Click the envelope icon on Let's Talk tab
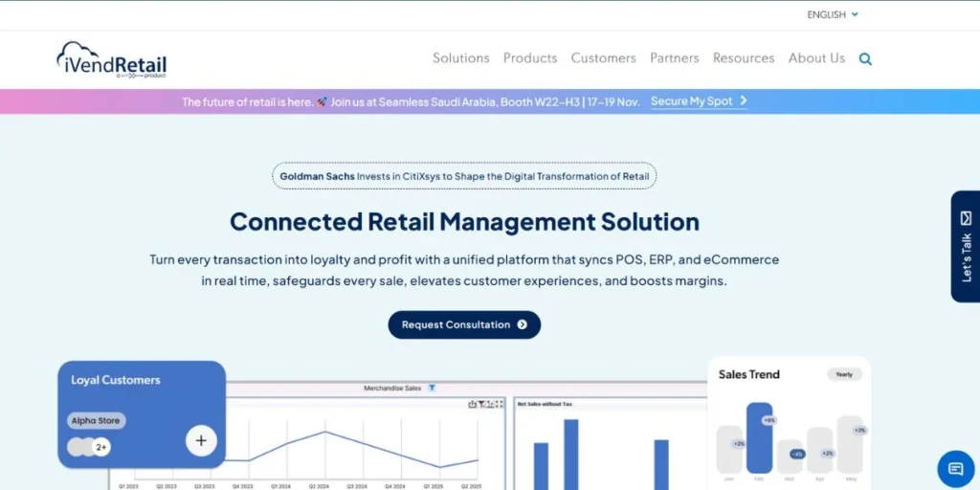 pos(967,218)
